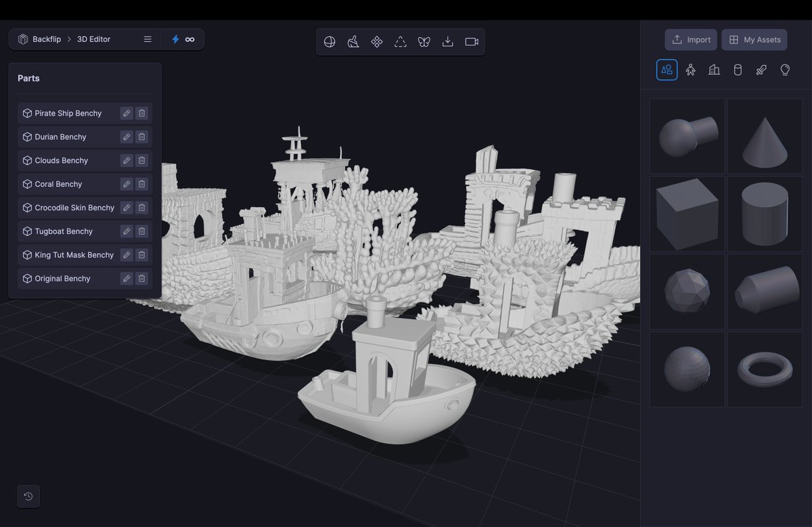Add the sphere-with-cylinder primitive

coord(687,136)
